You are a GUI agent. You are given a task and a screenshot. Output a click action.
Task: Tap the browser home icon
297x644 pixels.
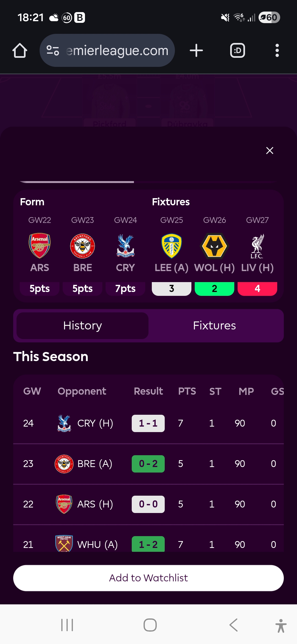click(20, 51)
